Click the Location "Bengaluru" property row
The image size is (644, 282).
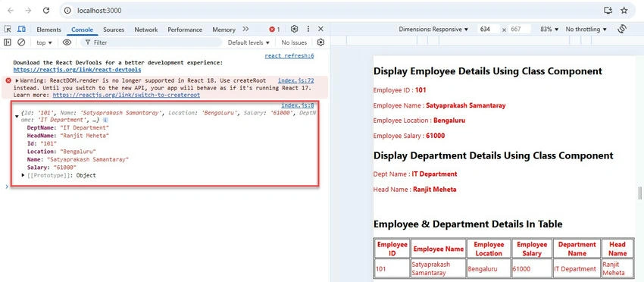click(61, 152)
